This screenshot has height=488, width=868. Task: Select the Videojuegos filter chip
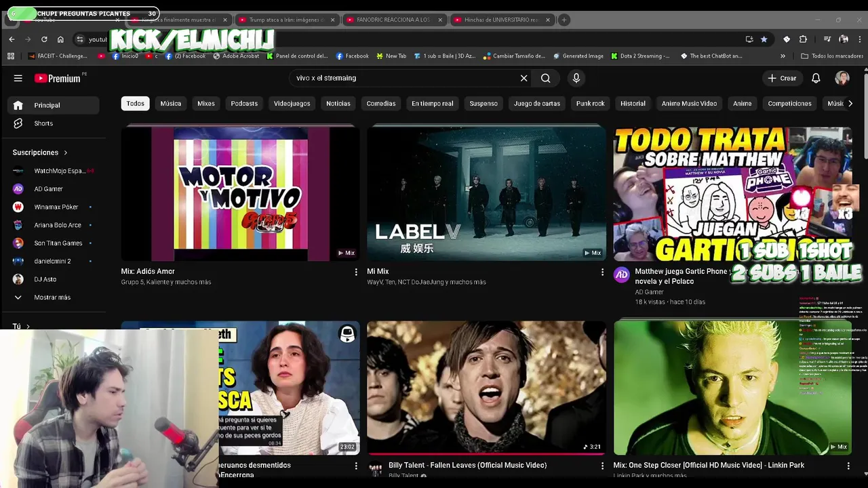292,104
